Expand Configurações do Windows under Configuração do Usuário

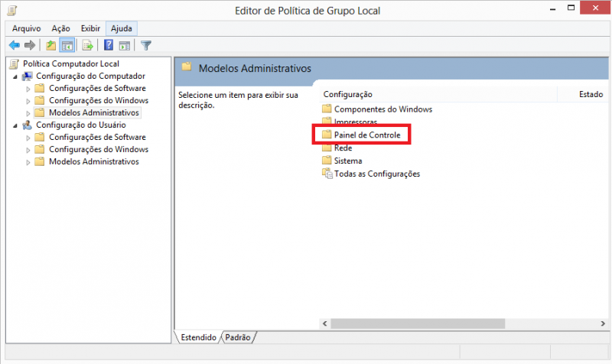coord(28,150)
